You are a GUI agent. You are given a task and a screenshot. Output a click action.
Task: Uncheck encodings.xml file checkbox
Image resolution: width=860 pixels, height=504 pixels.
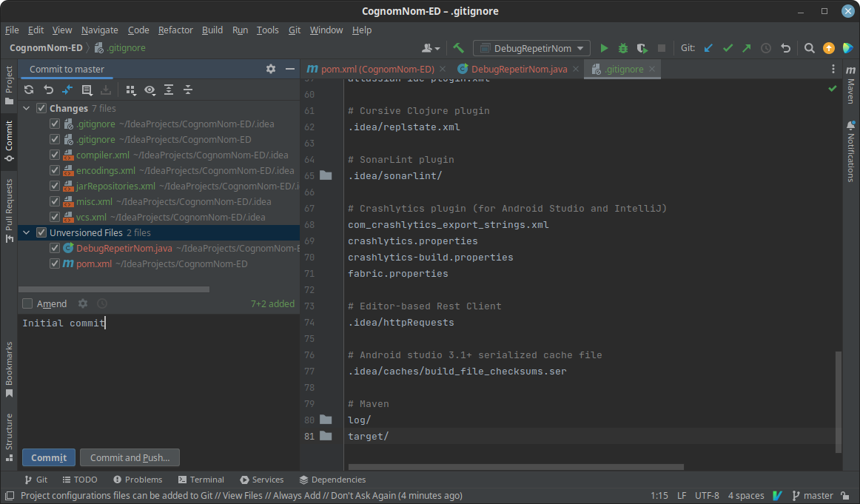(54, 170)
